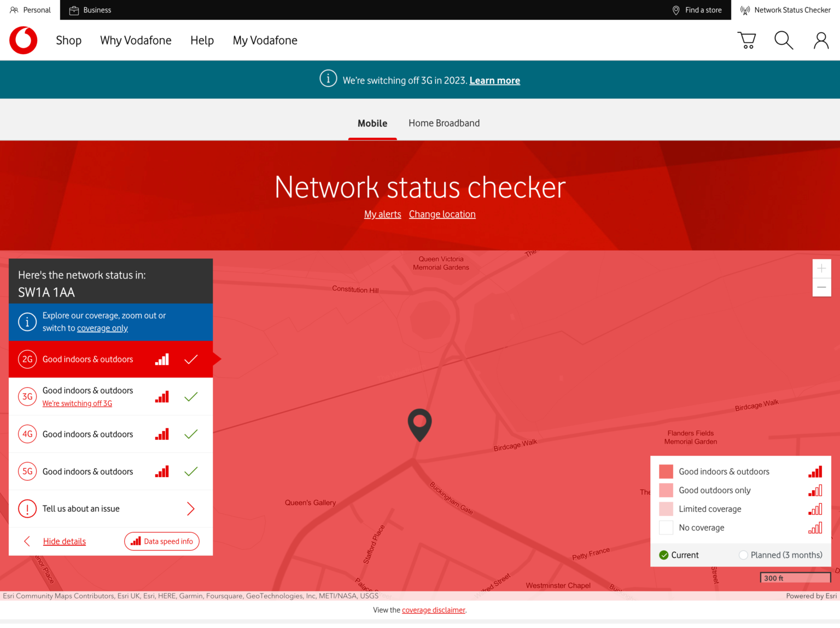The height and width of the screenshot is (628, 840).
Task: Collapse the panel via Hide details
Action: point(64,541)
